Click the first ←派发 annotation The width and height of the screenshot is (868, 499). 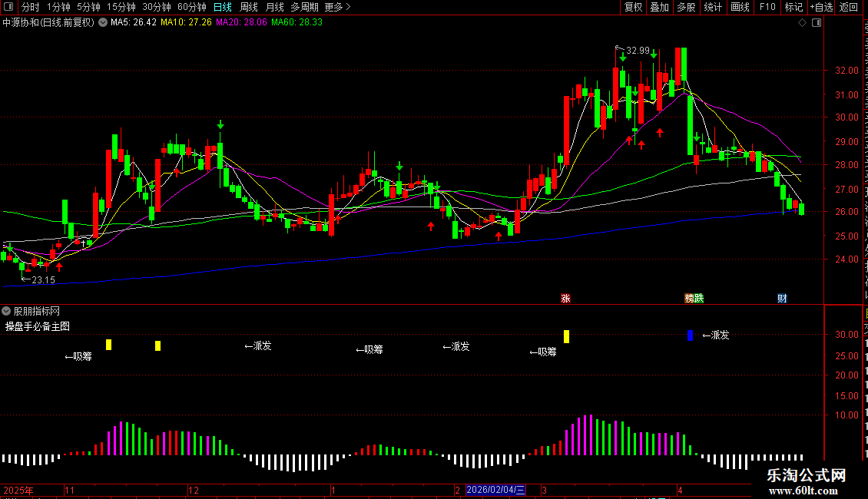pos(258,345)
